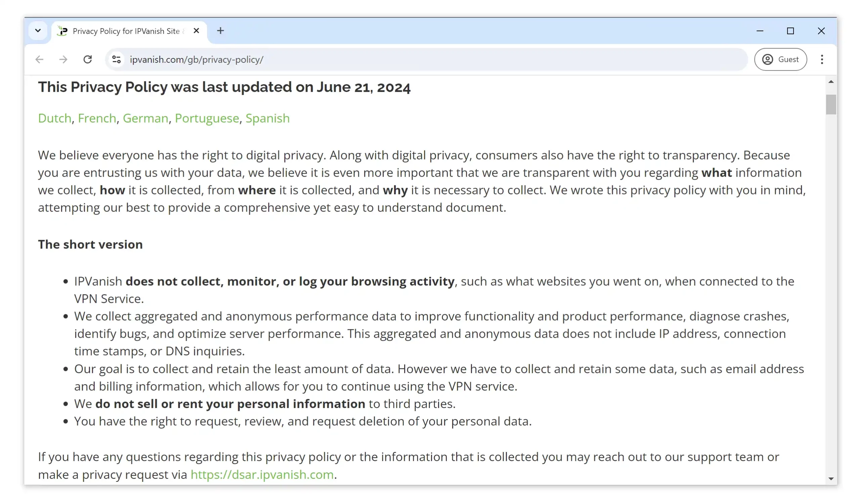Open the Guest profile button
The width and height of the screenshot is (860, 504).
coord(780,59)
